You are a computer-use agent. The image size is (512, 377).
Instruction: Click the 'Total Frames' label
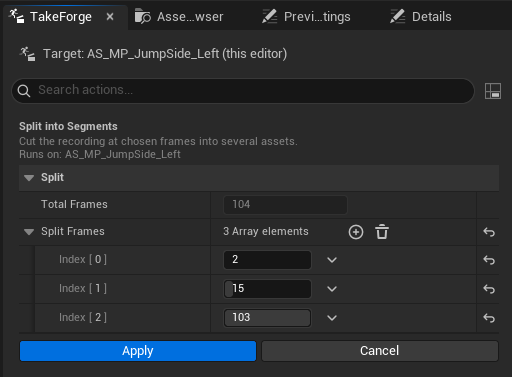coord(74,204)
